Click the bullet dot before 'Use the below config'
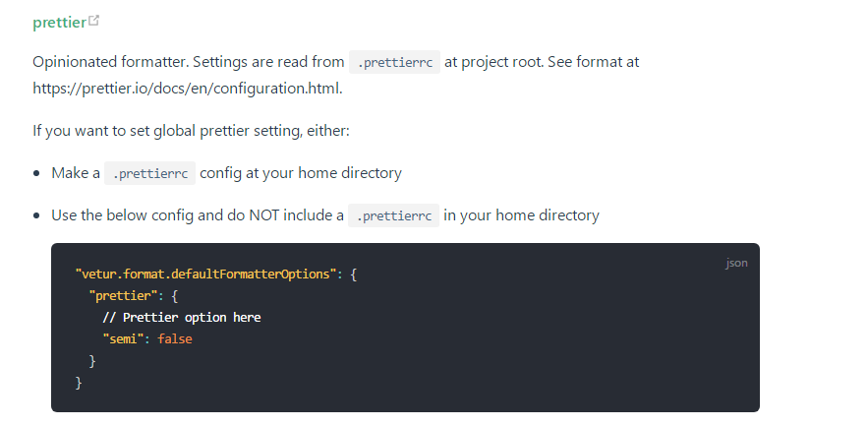The image size is (868, 426). point(36,215)
